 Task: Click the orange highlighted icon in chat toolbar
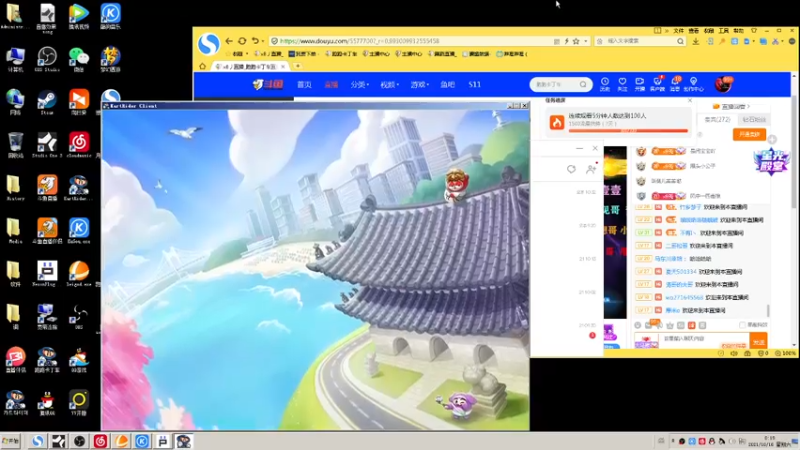(x=691, y=326)
